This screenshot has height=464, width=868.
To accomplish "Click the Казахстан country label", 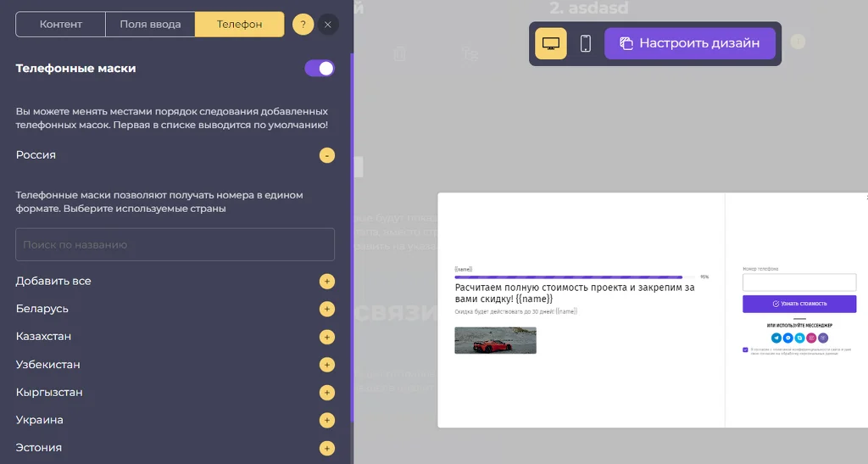I will 44,337.
